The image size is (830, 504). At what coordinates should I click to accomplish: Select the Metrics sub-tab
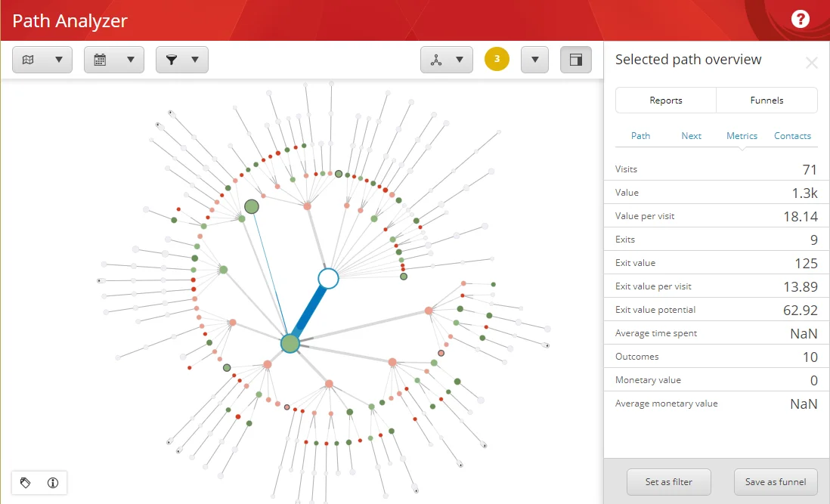coord(742,136)
